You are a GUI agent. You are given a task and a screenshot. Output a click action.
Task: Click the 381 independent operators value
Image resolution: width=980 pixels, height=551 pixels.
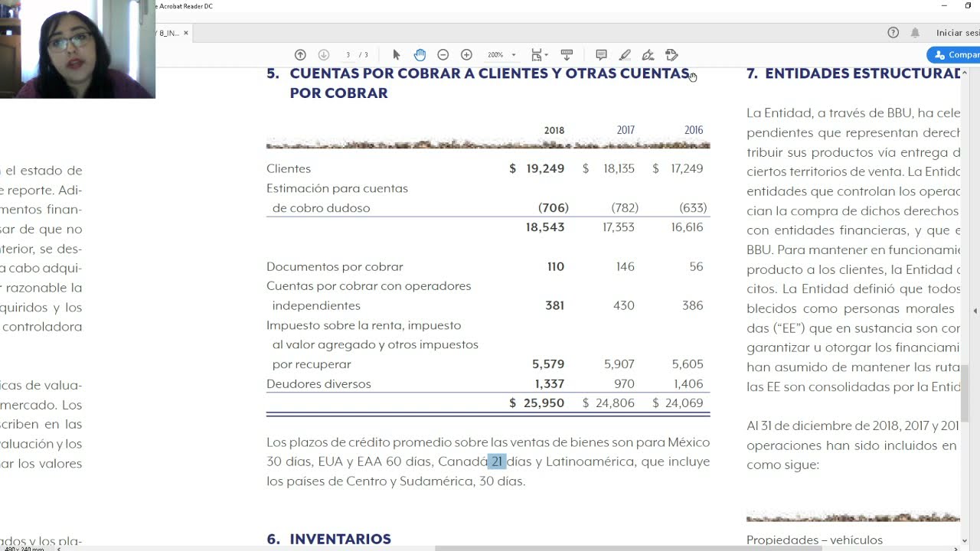pos(555,305)
